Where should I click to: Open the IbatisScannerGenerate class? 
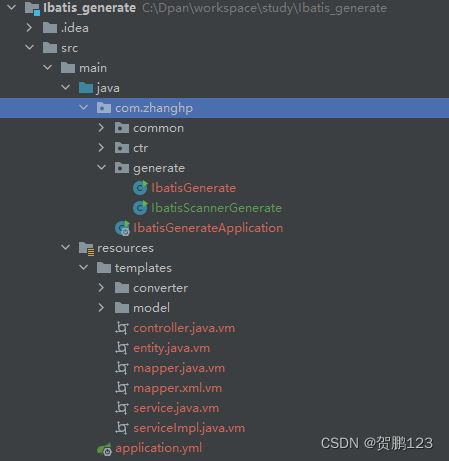click(x=217, y=208)
